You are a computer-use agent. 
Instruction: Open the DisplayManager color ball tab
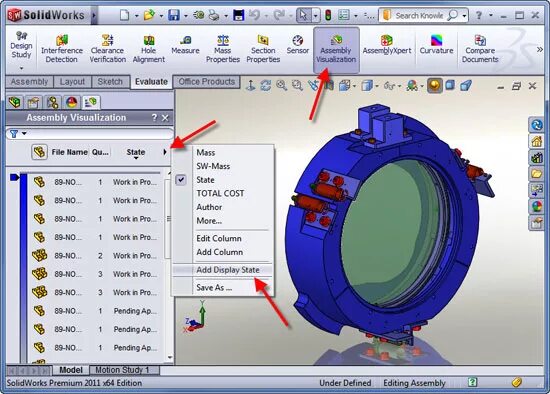point(72,102)
